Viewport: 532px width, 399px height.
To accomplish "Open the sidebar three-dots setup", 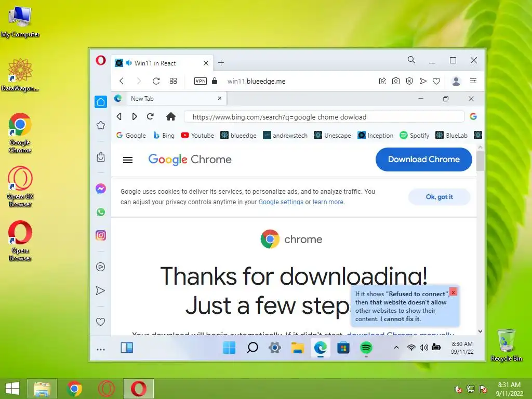I will point(101,350).
